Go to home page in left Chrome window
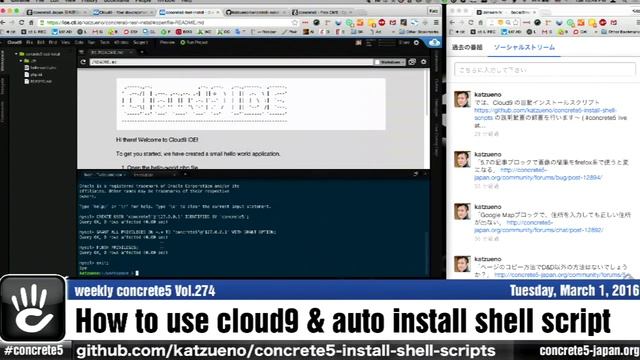Viewport: 640px width, 360px height. coord(31,22)
